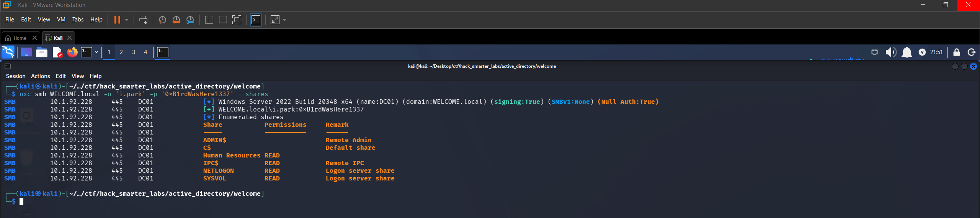The height and width of the screenshot is (218, 980).
Task: Open the terminal Actions menu
Action: pyautogui.click(x=40, y=76)
